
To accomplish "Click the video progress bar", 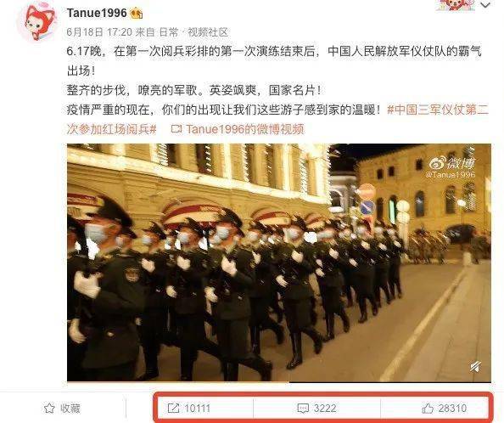I will (x=279, y=382).
